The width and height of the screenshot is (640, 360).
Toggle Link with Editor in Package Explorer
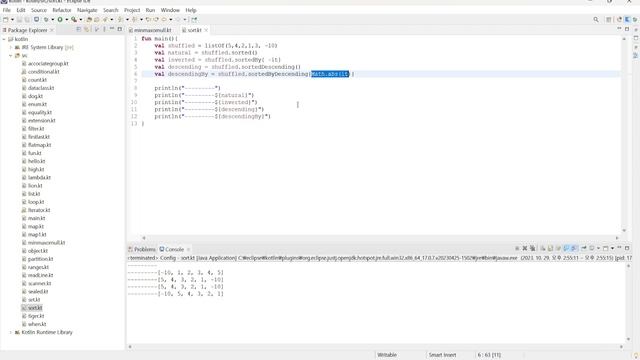click(87, 29)
